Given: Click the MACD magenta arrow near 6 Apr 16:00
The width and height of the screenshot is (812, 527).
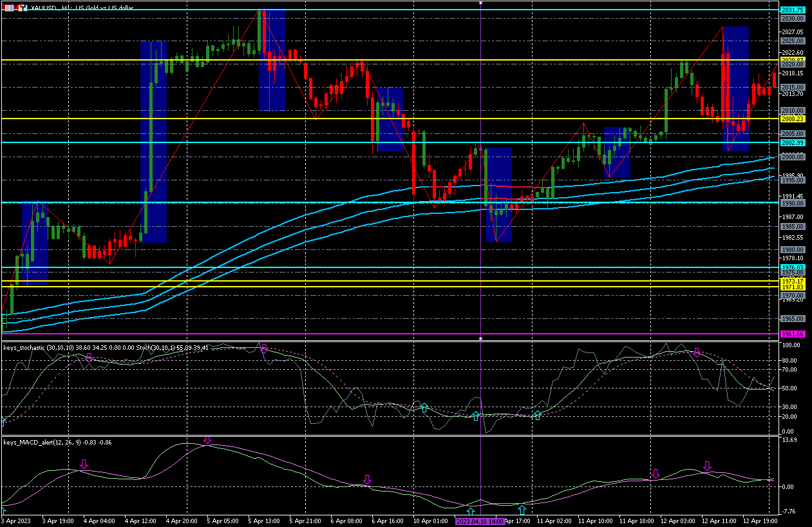Looking at the screenshot, I should (367, 480).
